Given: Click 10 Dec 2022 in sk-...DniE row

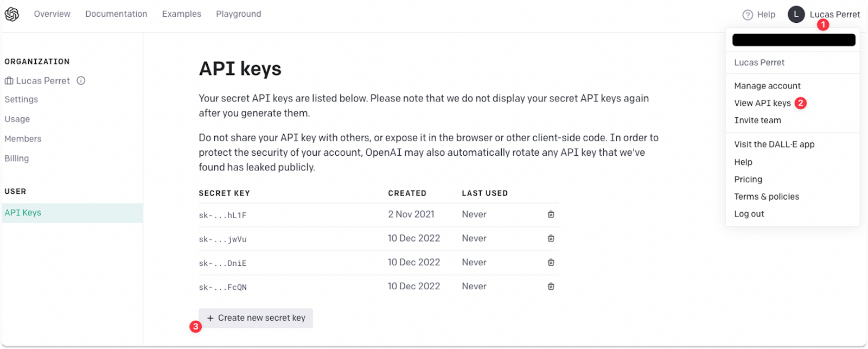Looking at the screenshot, I should (x=414, y=262).
